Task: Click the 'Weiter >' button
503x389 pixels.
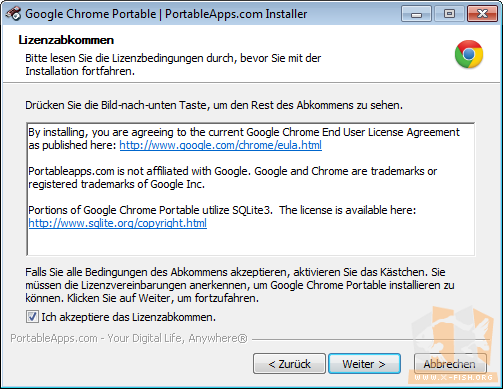Action: 364,364
